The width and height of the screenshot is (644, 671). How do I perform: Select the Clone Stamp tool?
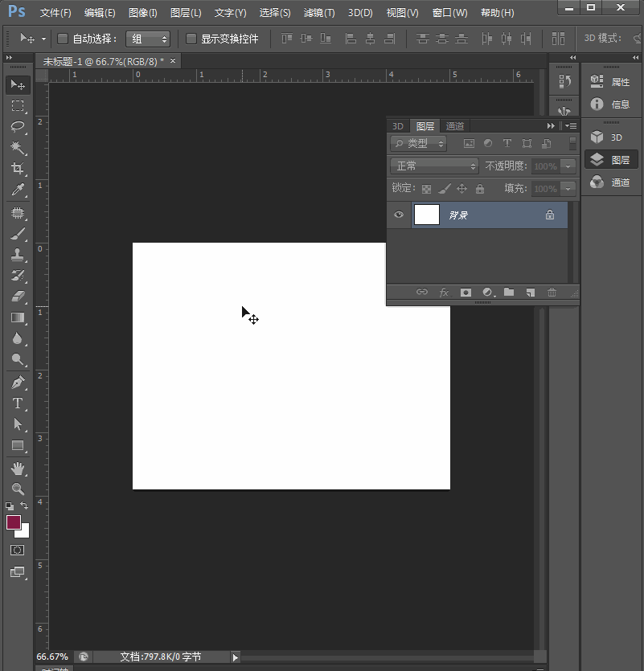(x=18, y=255)
